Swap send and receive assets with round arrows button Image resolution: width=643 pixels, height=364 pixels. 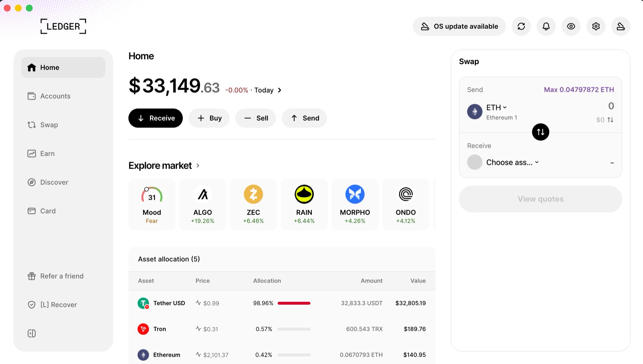tap(540, 132)
